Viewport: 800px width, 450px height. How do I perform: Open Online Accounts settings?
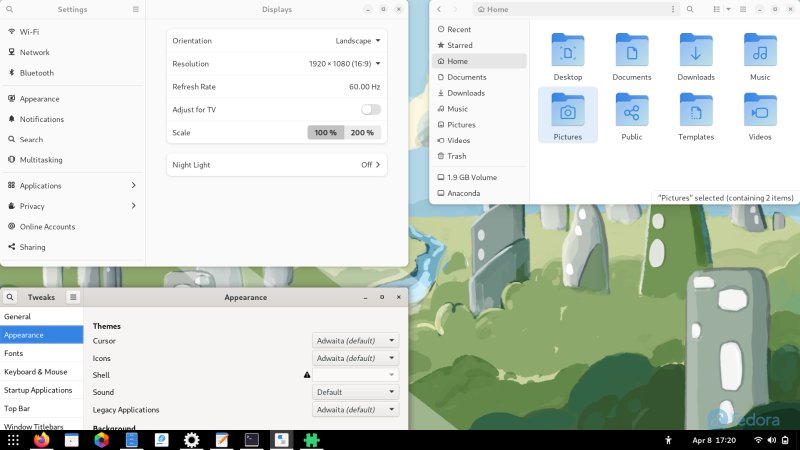coord(72,227)
